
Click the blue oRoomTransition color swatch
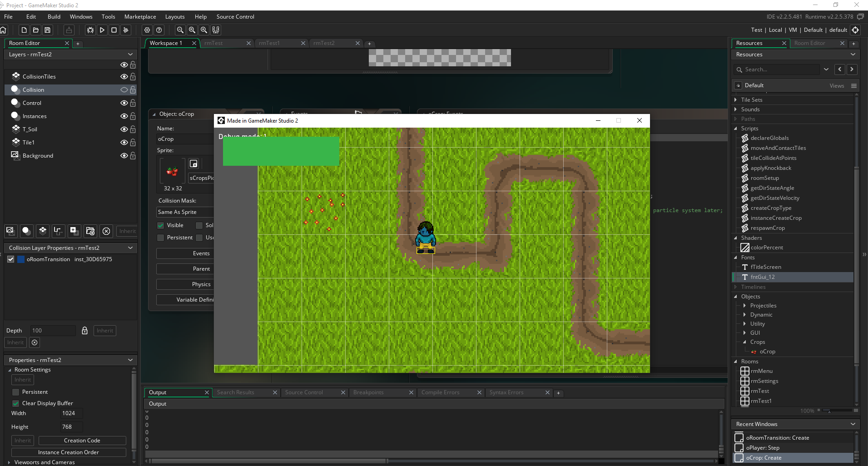21,259
